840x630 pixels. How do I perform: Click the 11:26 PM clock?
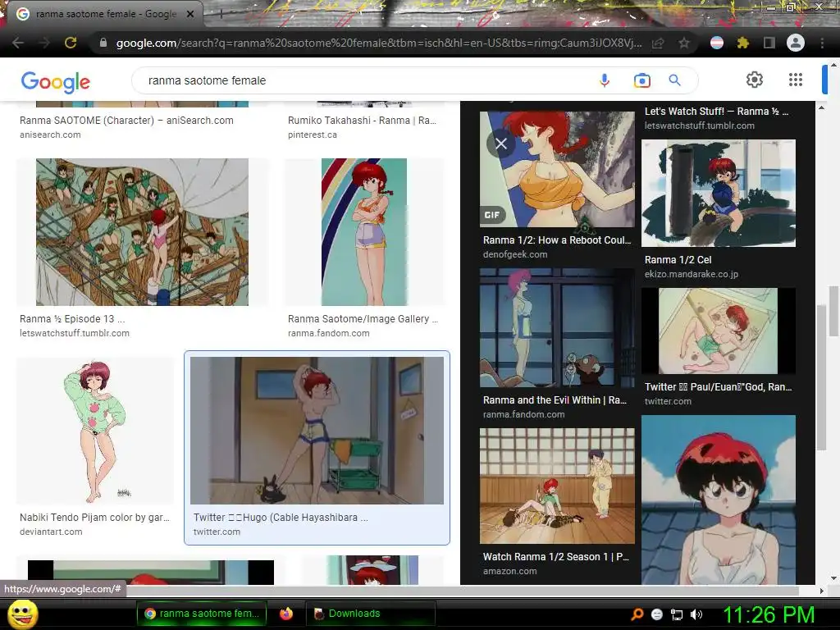(x=769, y=614)
